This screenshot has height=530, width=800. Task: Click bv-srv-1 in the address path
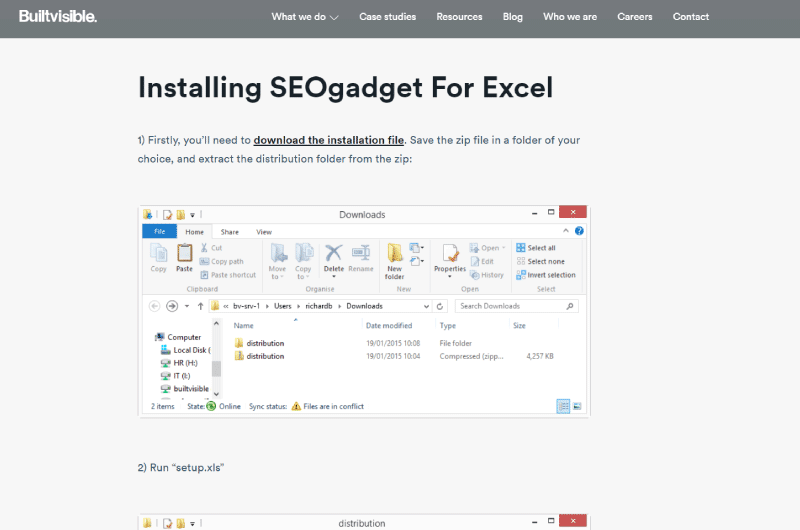point(246,306)
